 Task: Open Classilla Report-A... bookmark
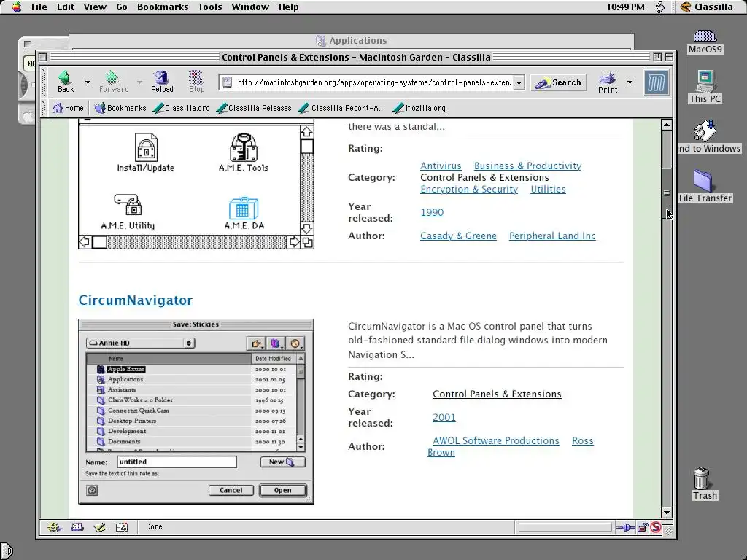341,108
